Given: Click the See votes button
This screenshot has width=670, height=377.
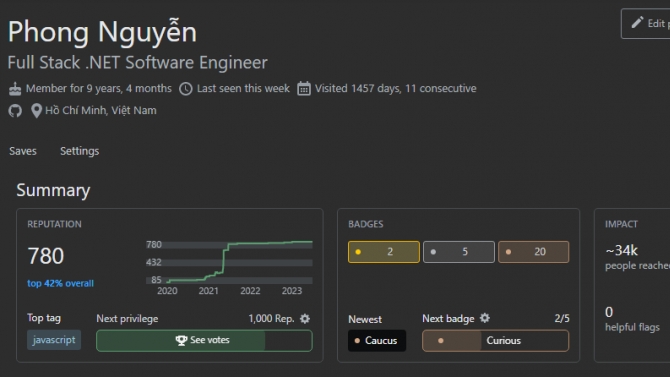Looking at the screenshot, I should (x=204, y=341).
